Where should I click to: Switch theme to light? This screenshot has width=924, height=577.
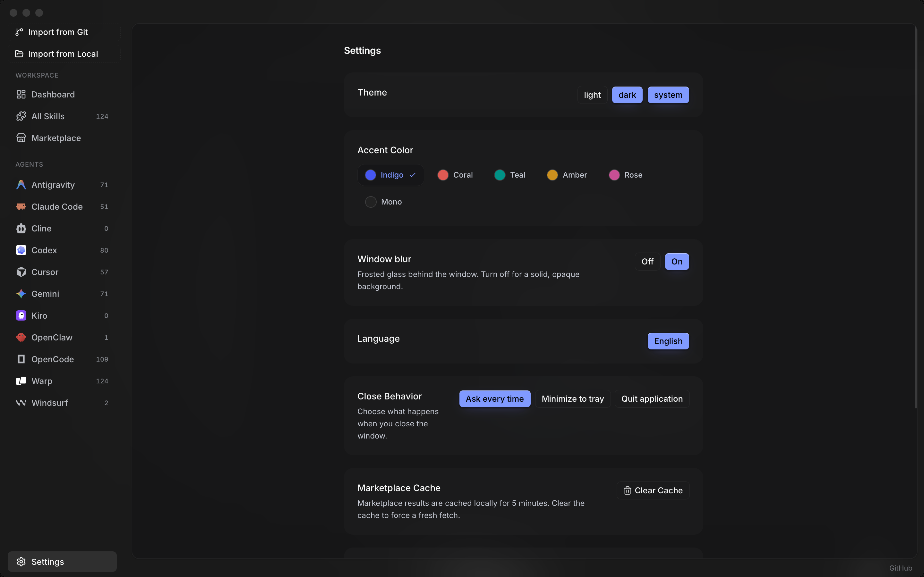pos(592,95)
